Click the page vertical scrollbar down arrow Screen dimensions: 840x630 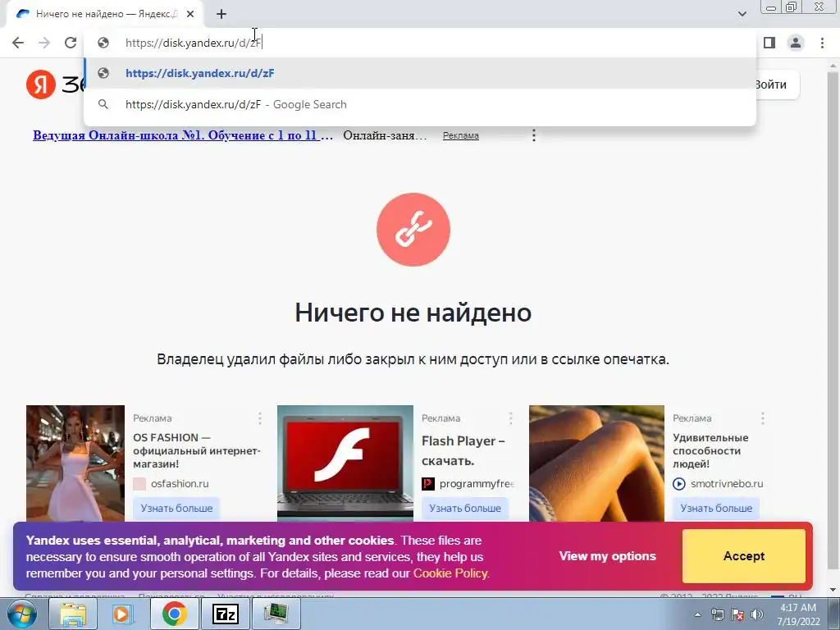(x=833, y=591)
